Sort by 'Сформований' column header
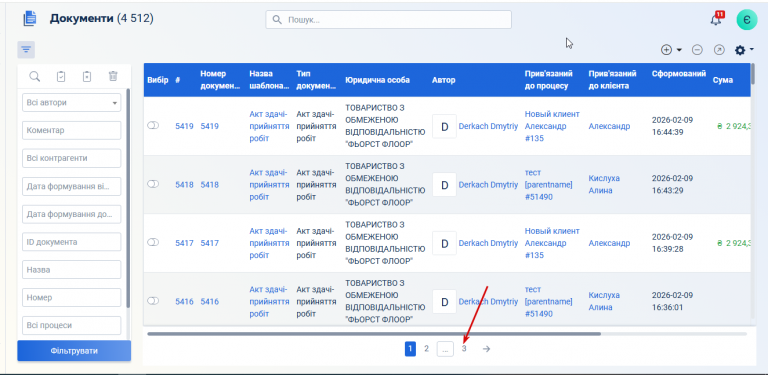The image size is (768, 375). click(x=679, y=74)
